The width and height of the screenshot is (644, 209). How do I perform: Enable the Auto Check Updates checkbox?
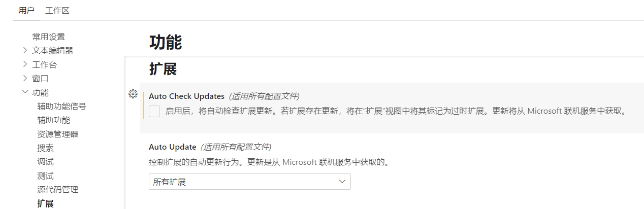(154, 111)
